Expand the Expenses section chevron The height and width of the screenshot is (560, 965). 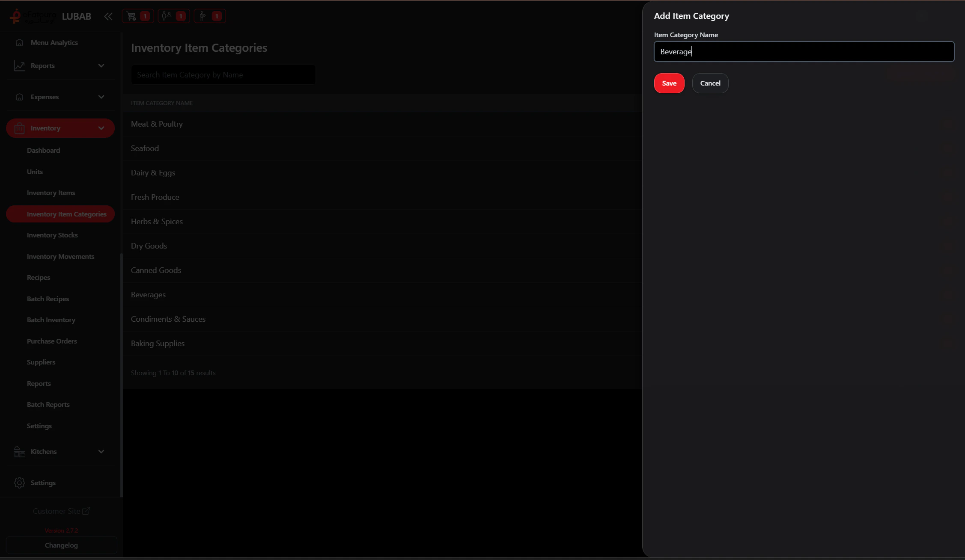click(101, 97)
